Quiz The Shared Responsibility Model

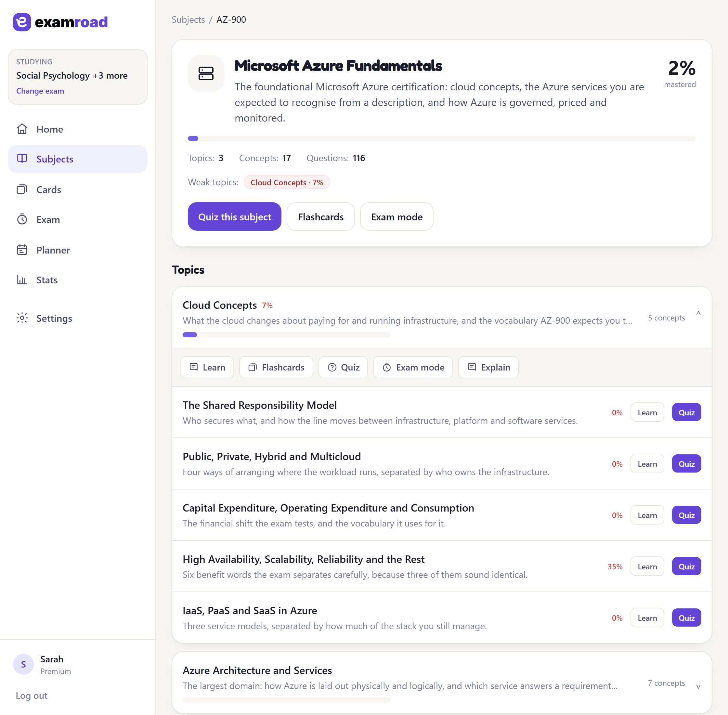click(x=687, y=412)
